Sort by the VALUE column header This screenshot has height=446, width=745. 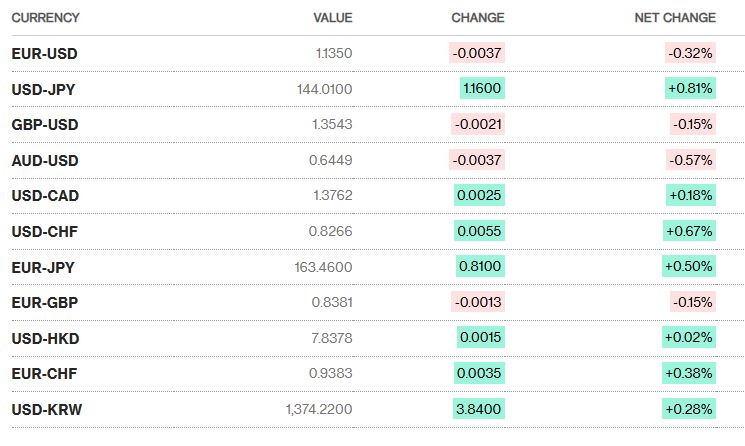point(332,18)
